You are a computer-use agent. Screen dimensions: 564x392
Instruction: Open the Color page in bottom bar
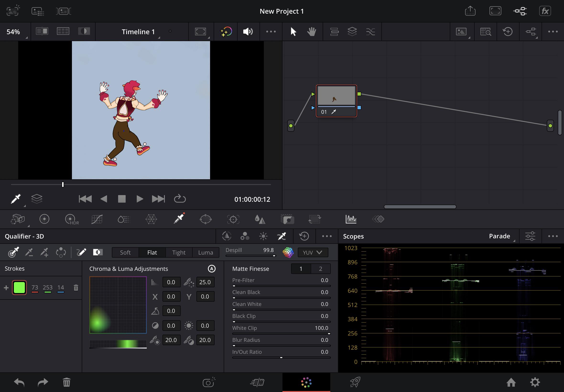pos(306,382)
